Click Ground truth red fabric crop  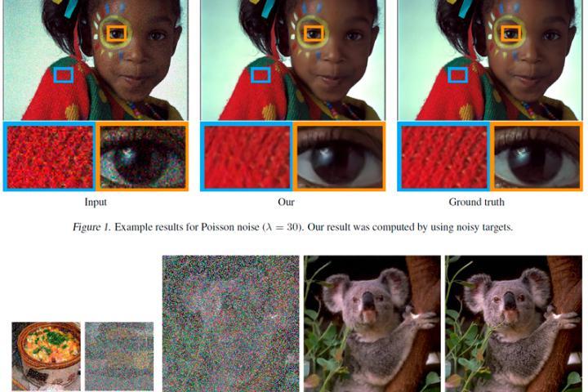click(x=444, y=157)
